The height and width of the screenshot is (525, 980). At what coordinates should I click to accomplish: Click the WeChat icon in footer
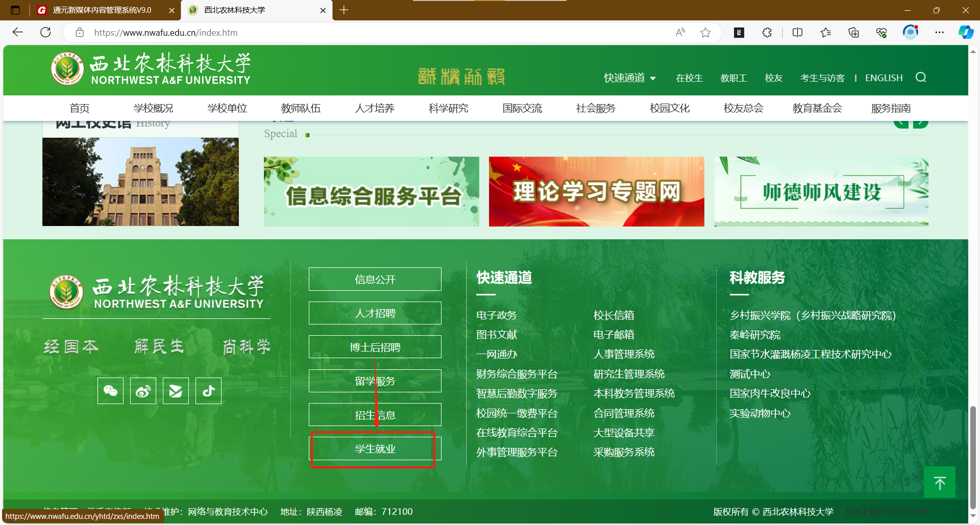(x=110, y=391)
